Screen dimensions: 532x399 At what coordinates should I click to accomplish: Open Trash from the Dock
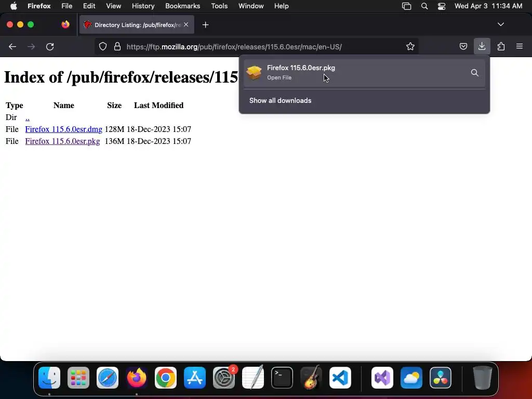click(482, 378)
